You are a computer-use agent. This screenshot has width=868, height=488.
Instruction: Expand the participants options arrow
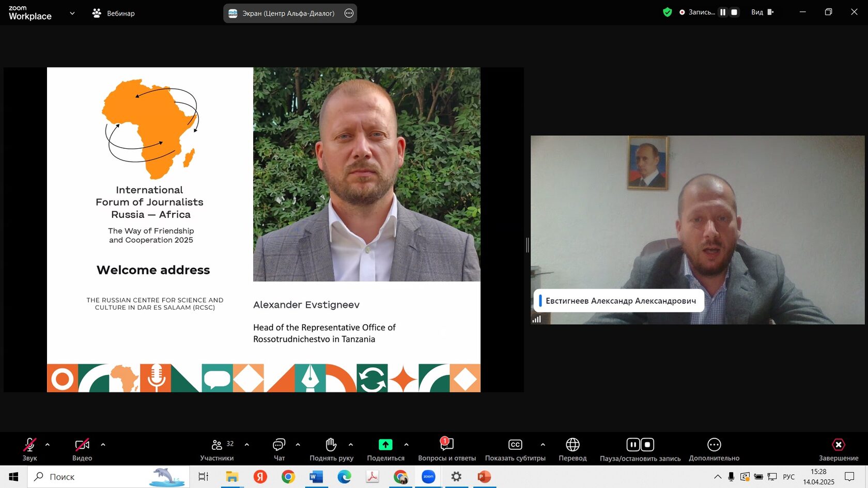point(246,445)
